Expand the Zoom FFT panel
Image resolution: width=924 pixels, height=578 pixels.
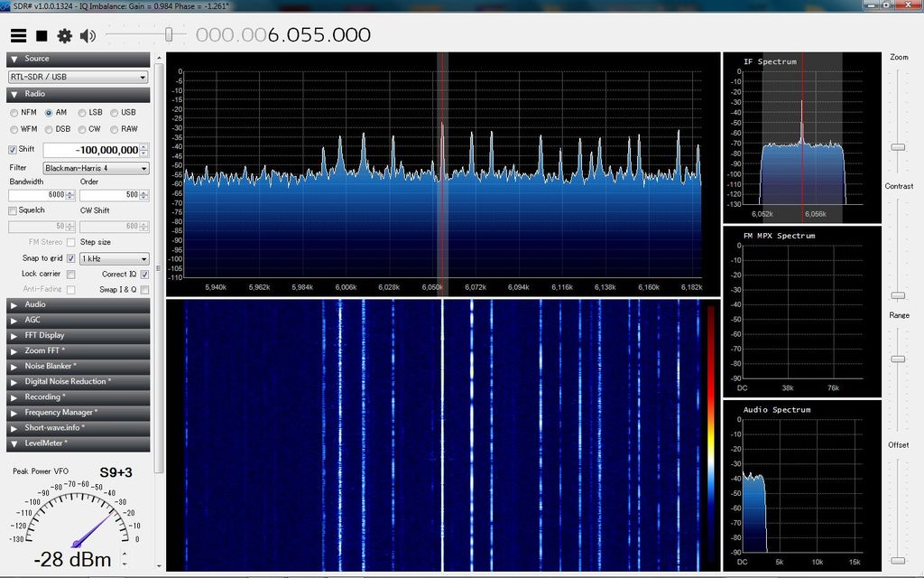coord(79,351)
